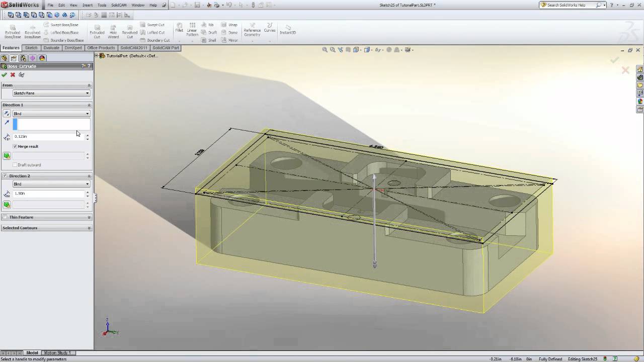Switch to the Sketch tab
Image resolution: width=644 pixels, height=362 pixels.
(31, 48)
